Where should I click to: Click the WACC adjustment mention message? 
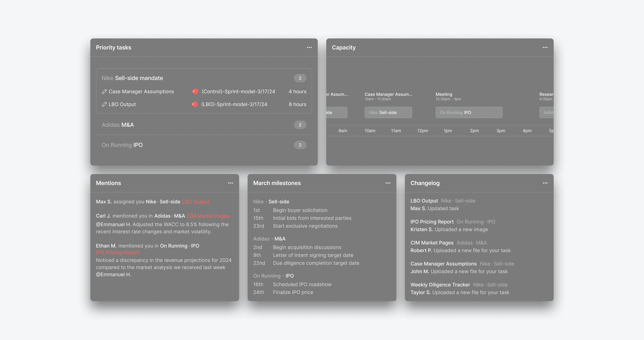[x=162, y=228]
